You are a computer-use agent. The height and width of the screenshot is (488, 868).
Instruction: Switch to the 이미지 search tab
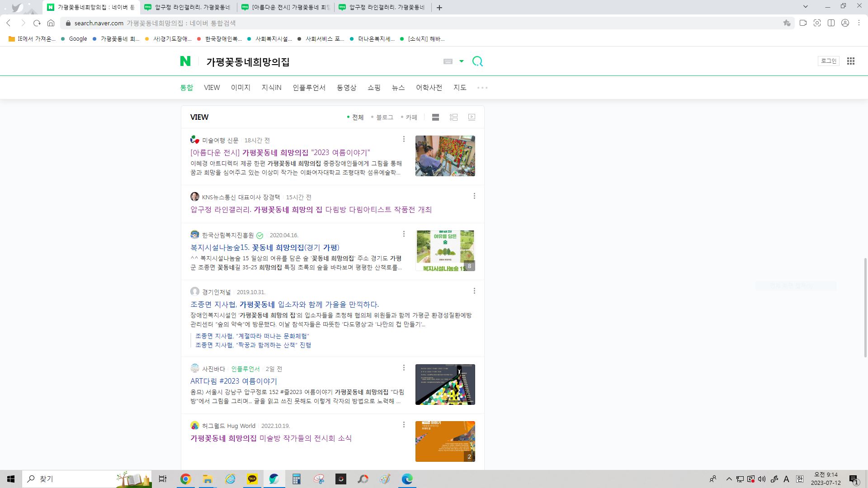tap(241, 88)
